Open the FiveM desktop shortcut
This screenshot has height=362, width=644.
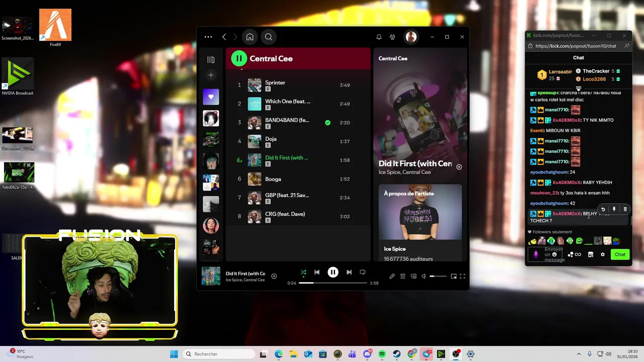click(55, 28)
